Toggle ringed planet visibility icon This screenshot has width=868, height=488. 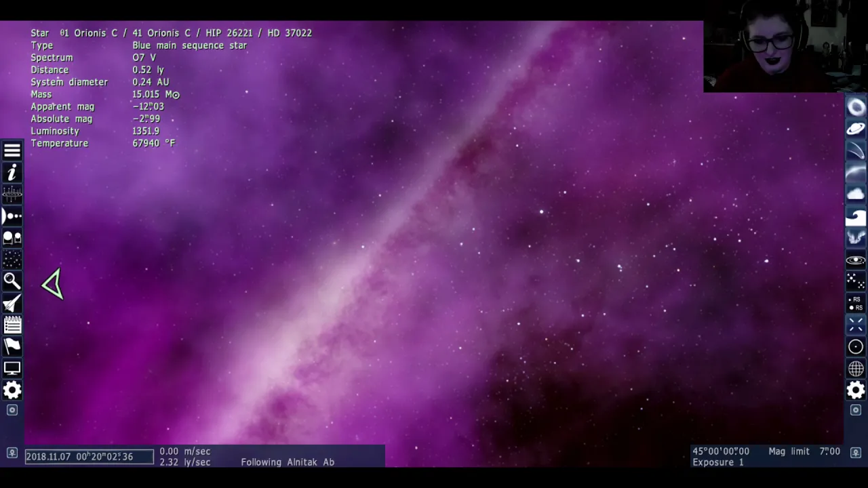856,129
